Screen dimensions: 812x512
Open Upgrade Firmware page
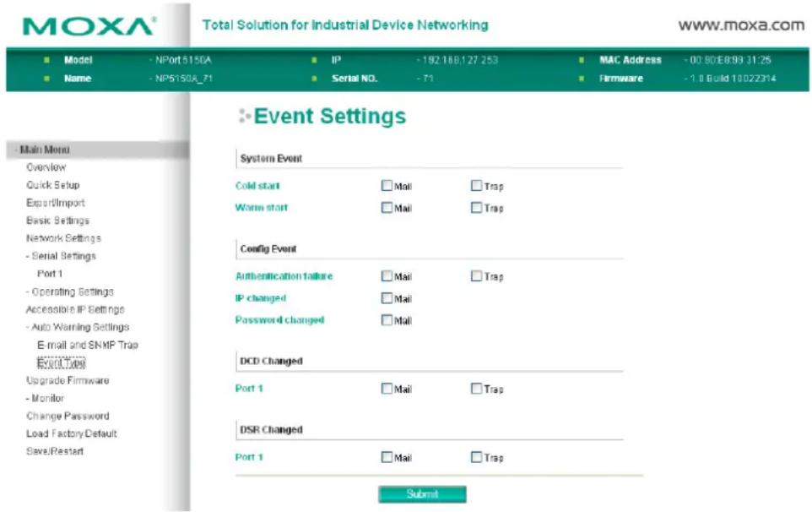coord(68,380)
